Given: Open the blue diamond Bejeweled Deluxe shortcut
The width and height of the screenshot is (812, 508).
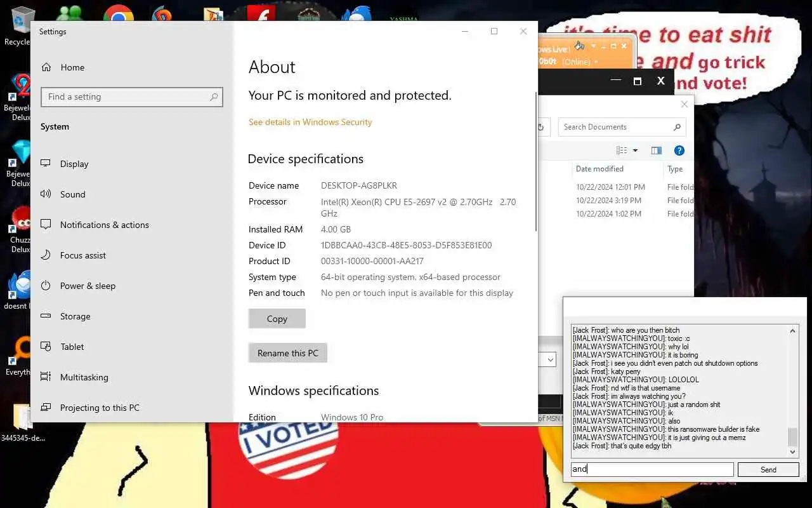Looking at the screenshot, I should (18, 163).
